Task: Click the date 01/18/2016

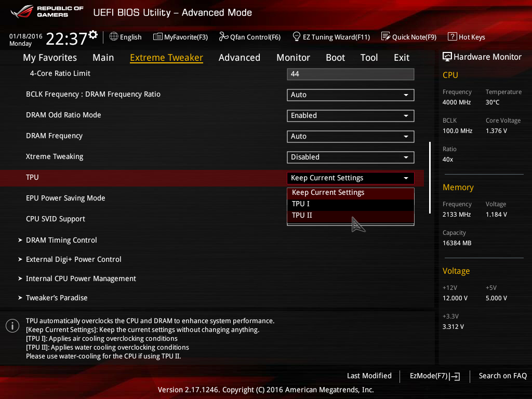Action: [x=26, y=36]
